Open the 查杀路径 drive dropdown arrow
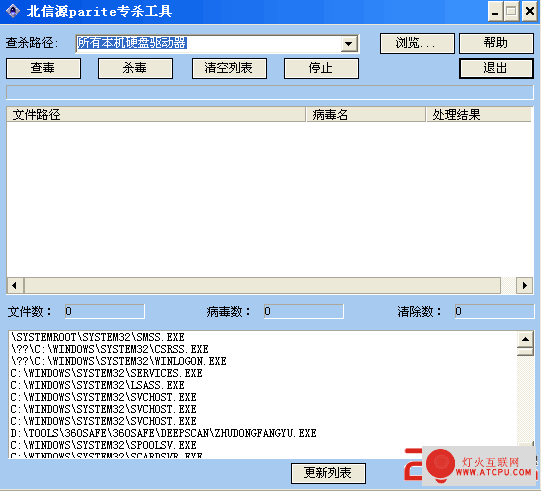 349,44
